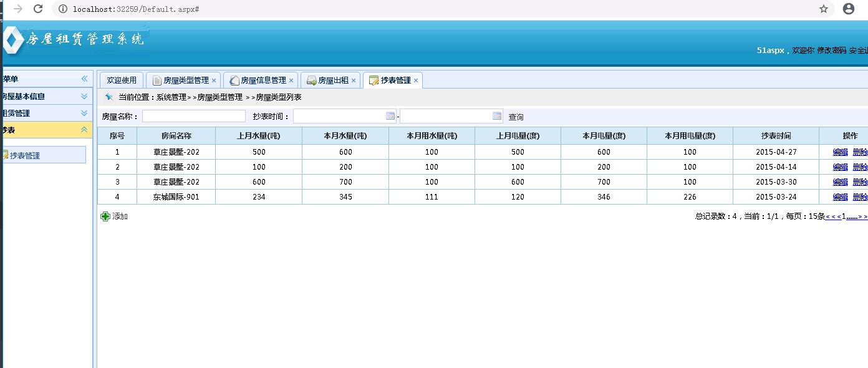Switch to the 房屋出租 tab
Viewport: 868px width, 368px height.
click(333, 80)
